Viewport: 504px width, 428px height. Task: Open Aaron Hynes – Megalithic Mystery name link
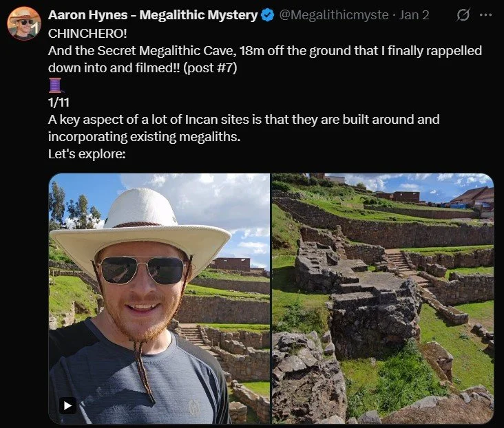153,15
